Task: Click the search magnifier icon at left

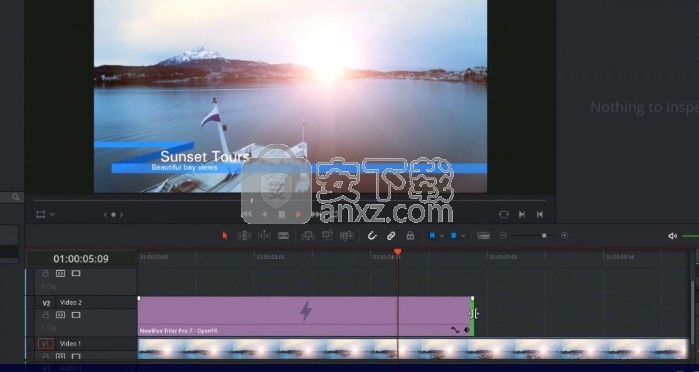Action: coord(16,197)
